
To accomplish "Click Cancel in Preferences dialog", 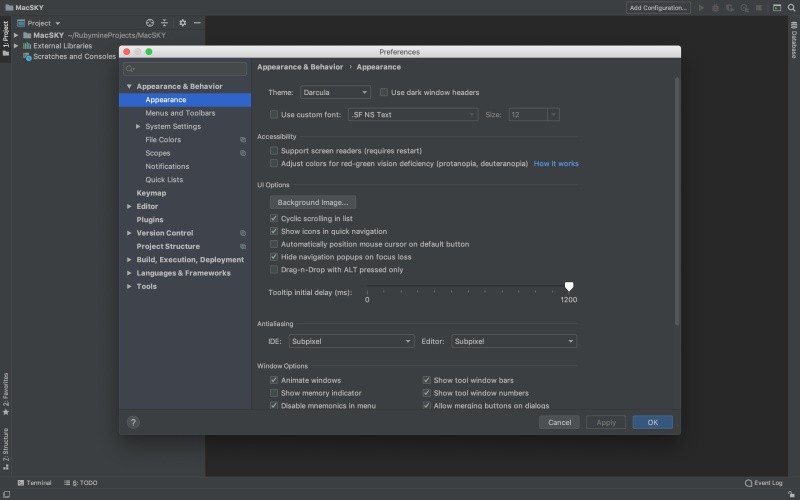I will [x=559, y=422].
